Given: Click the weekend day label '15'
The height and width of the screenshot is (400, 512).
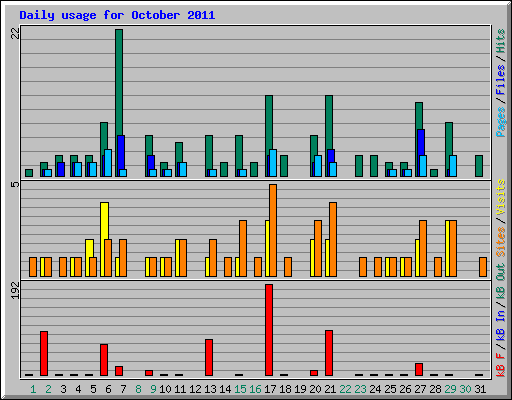Looking at the screenshot, I should pyautogui.click(x=240, y=389).
